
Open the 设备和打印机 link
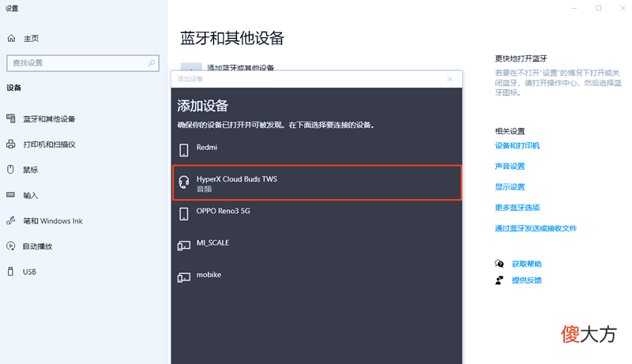pyautogui.click(x=517, y=145)
